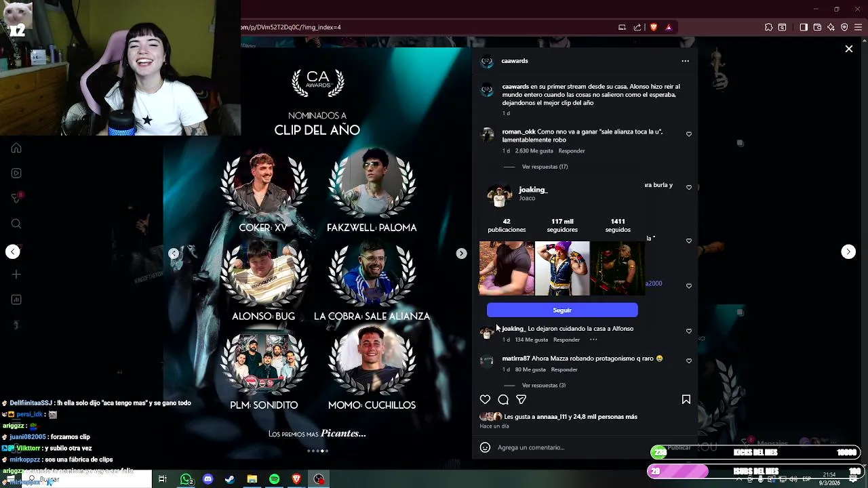Image resolution: width=868 pixels, height=488 pixels.
Task: Expand 'Ver respuestas (3)' replies
Action: click(x=543, y=386)
